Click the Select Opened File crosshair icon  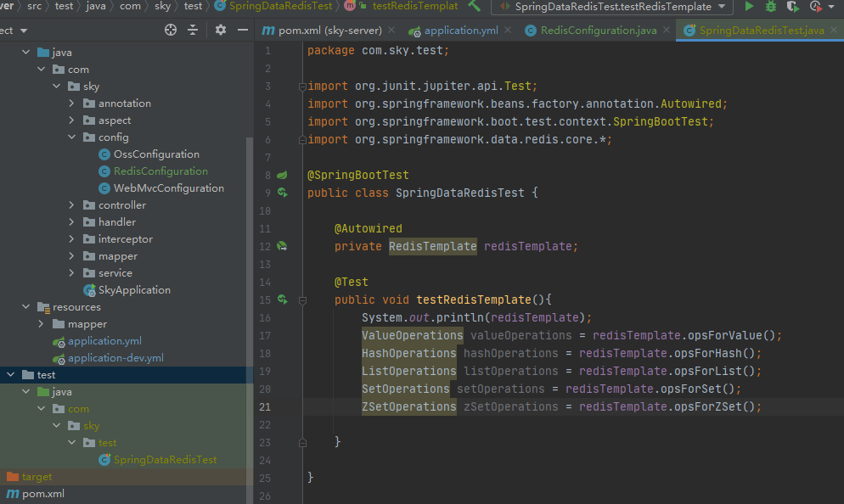pos(171,30)
